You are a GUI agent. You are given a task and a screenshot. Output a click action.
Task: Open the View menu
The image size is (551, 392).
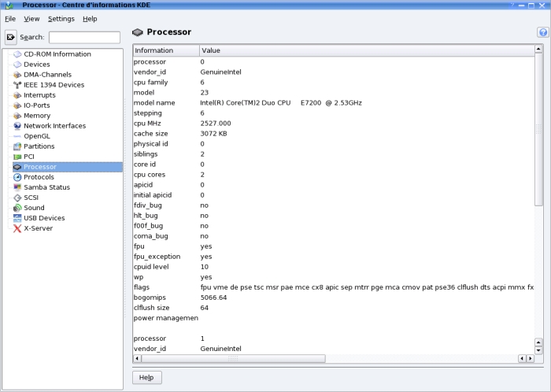pyautogui.click(x=31, y=18)
